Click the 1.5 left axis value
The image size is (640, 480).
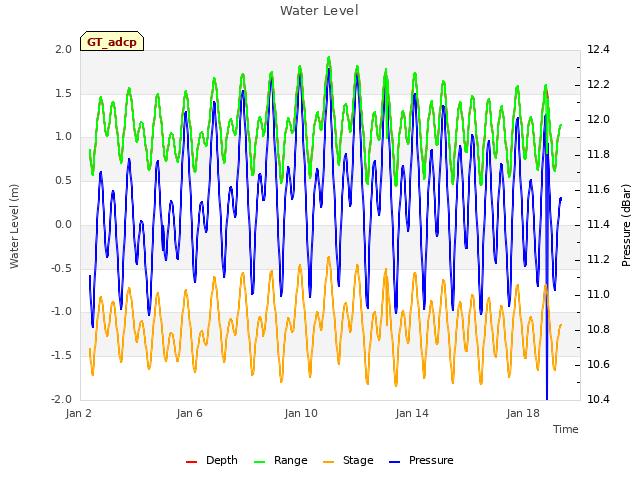[63, 93]
